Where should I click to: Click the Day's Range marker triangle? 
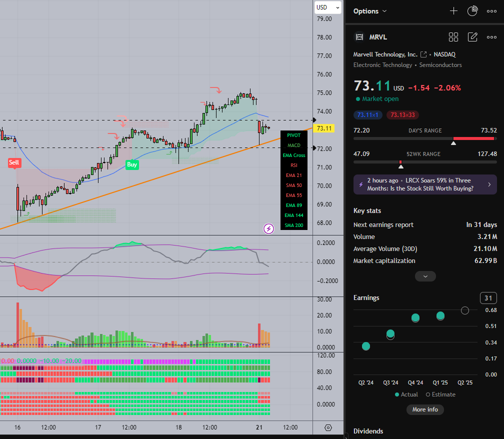[x=453, y=143]
